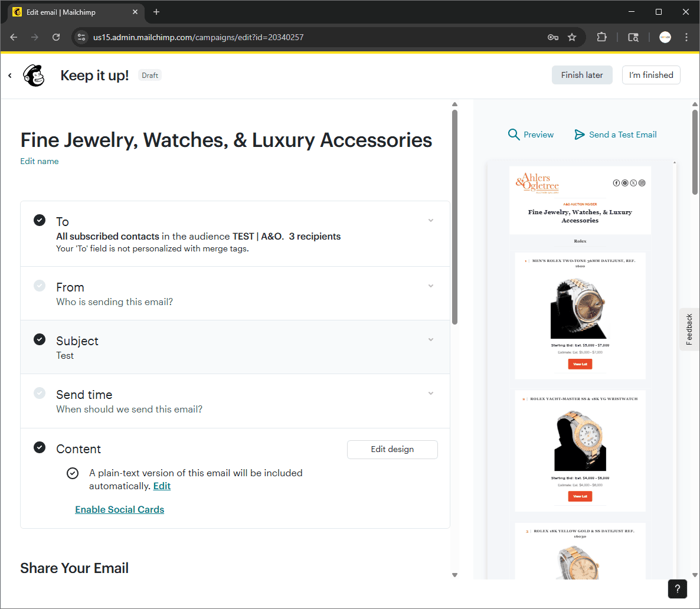Screen dimensions: 700x609
Task: Go back using the chevron beside the logo
Action: (x=10, y=76)
